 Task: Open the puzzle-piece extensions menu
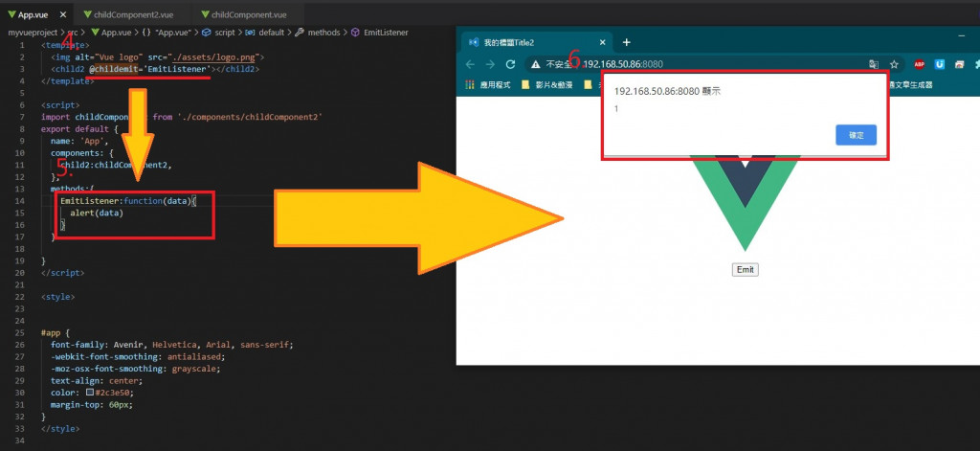click(975, 64)
